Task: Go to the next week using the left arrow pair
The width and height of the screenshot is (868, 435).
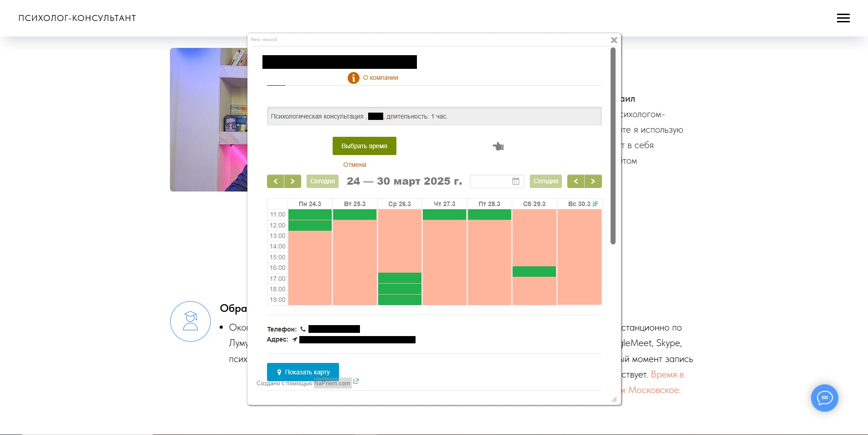Action: [x=293, y=181]
